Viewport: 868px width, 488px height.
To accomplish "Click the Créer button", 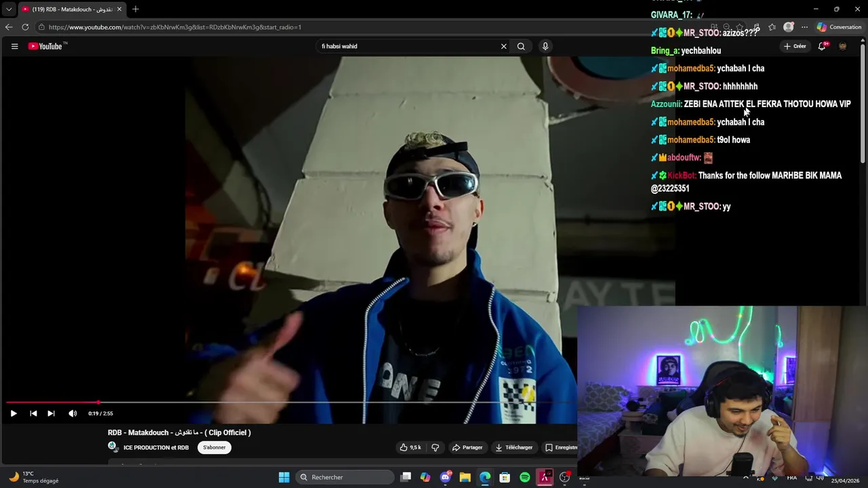I will [x=795, y=46].
